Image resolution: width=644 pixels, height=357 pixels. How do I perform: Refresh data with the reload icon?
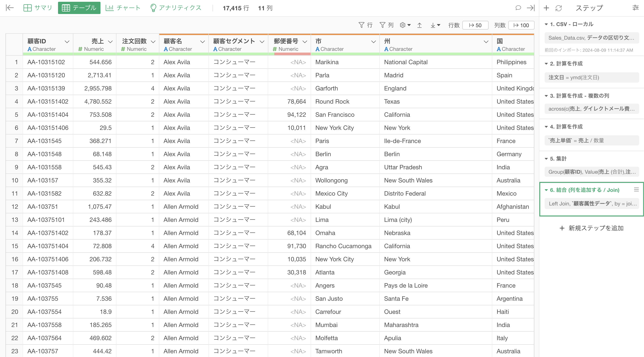point(558,8)
